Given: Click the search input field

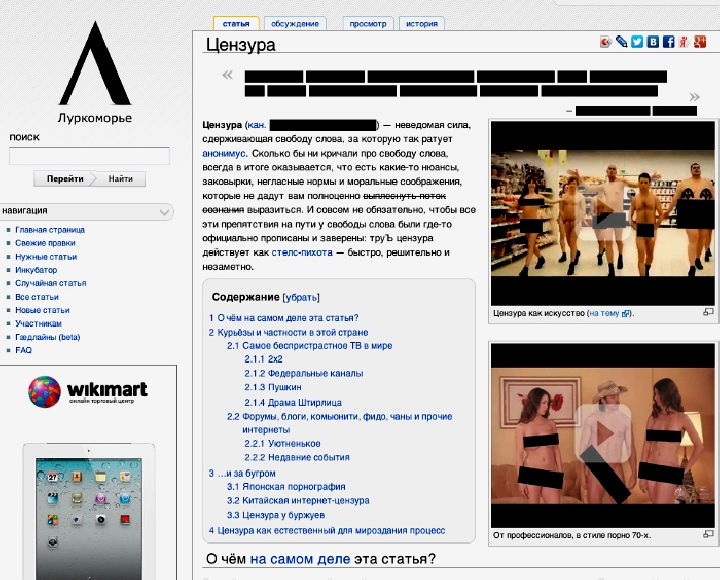Looking at the screenshot, I should (89, 156).
